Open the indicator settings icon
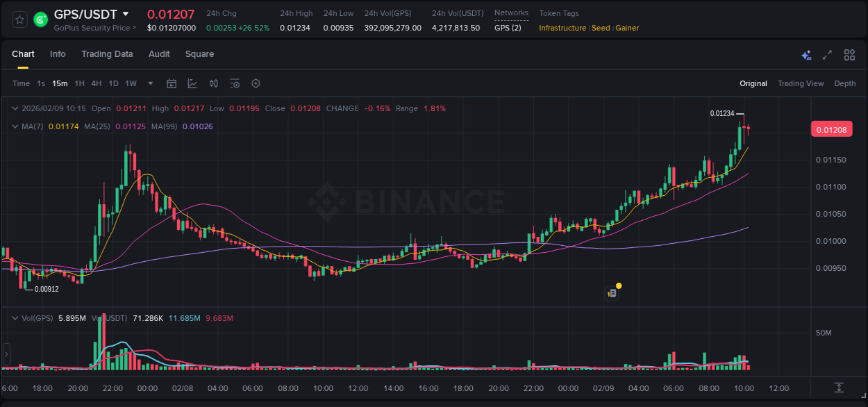This screenshot has width=868, height=407. point(235,83)
